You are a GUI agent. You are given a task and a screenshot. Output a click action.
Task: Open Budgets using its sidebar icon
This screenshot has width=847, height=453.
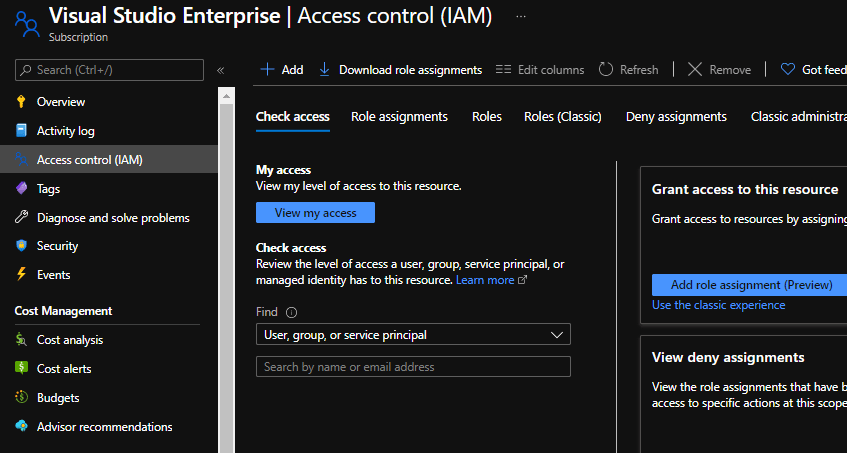coord(21,398)
